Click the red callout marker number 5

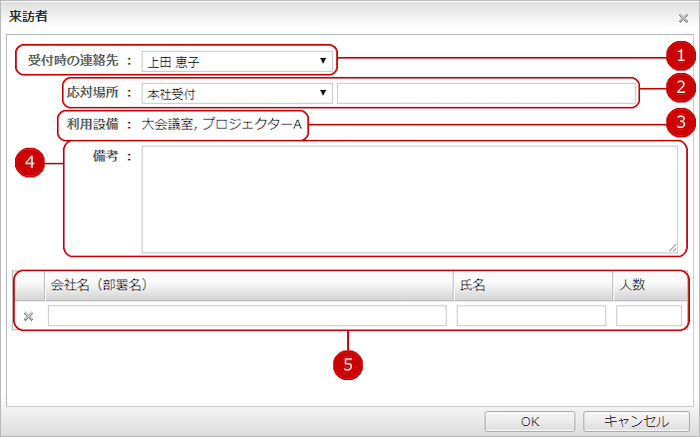[347, 365]
